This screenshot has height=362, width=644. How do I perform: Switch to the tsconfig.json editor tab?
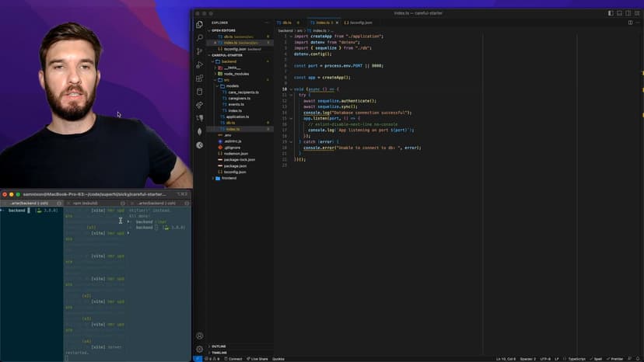[361, 23]
